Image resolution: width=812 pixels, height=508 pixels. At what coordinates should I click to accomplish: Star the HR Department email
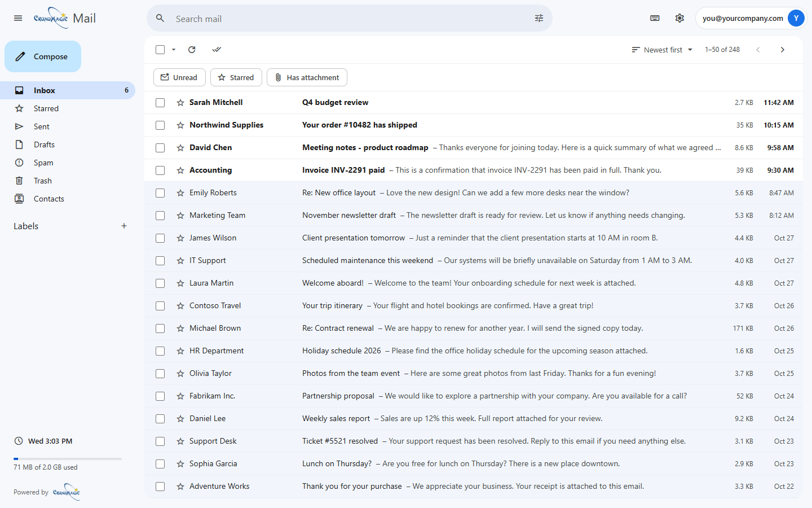coord(180,351)
